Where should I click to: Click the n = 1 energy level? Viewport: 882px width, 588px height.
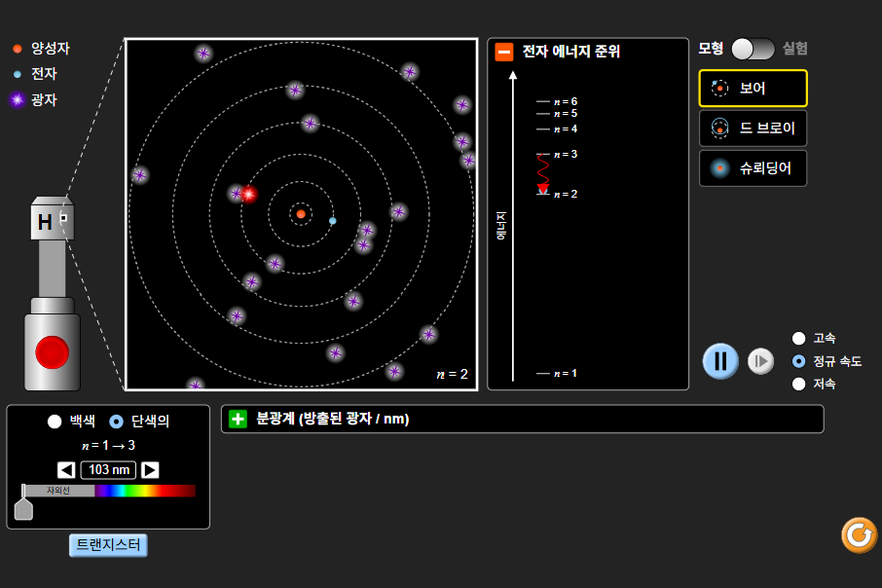pyautogui.click(x=557, y=373)
